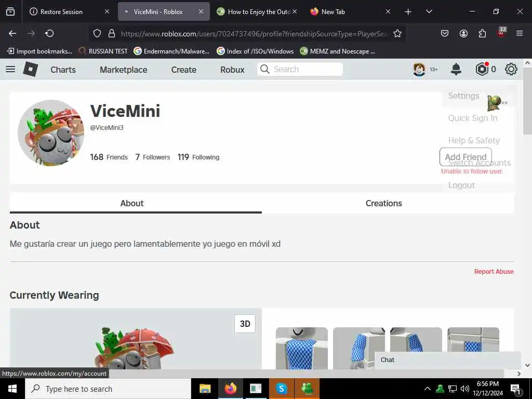Go forward in browser history

(31, 33)
